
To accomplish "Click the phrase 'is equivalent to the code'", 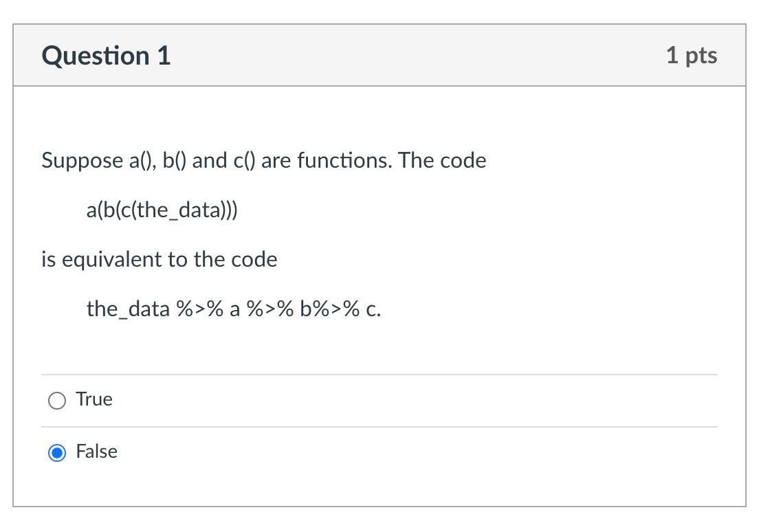I will (x=159, y=259).
